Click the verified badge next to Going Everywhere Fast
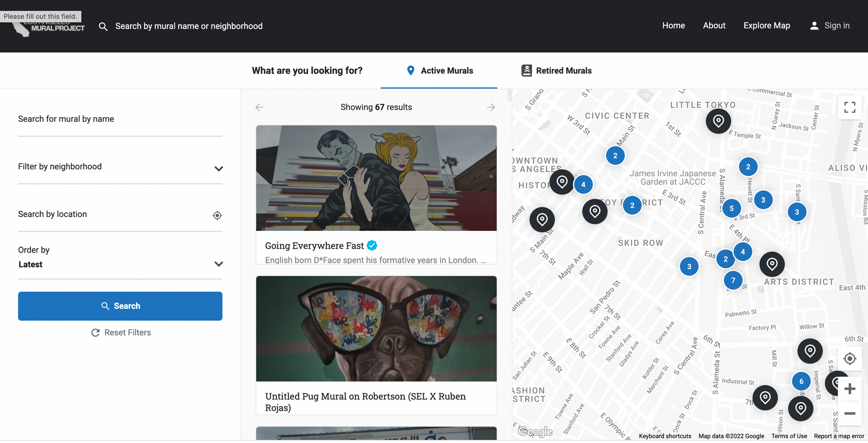This screenshot has height=443, width=868. click(x=372, y=246)
